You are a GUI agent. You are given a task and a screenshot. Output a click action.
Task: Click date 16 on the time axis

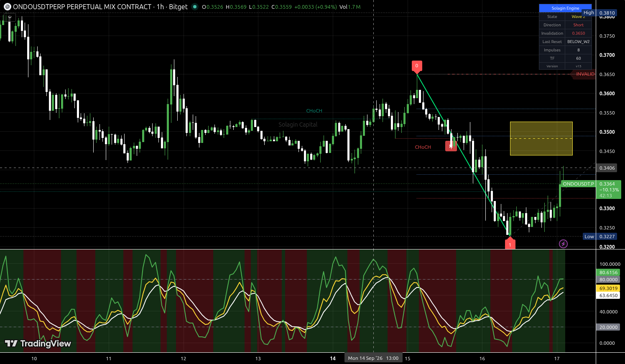(482, 359)
